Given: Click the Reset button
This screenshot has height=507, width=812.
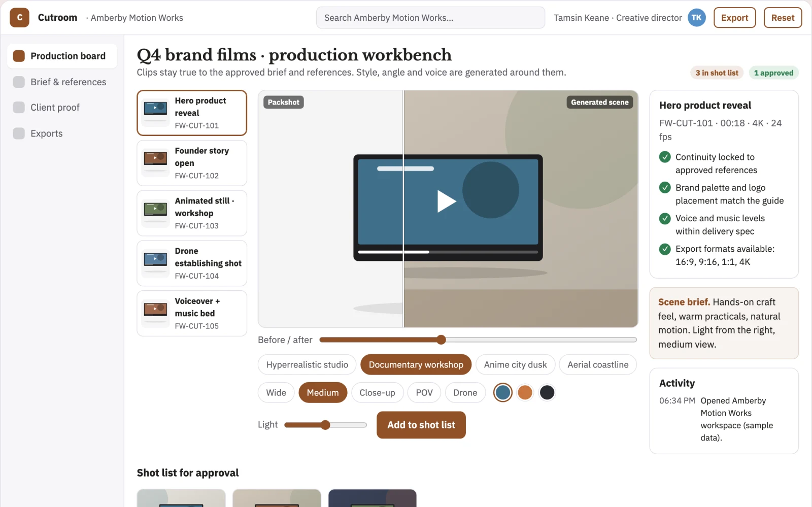Looking at the screenshot, I should pyautogui.click(x=783, y=17).
